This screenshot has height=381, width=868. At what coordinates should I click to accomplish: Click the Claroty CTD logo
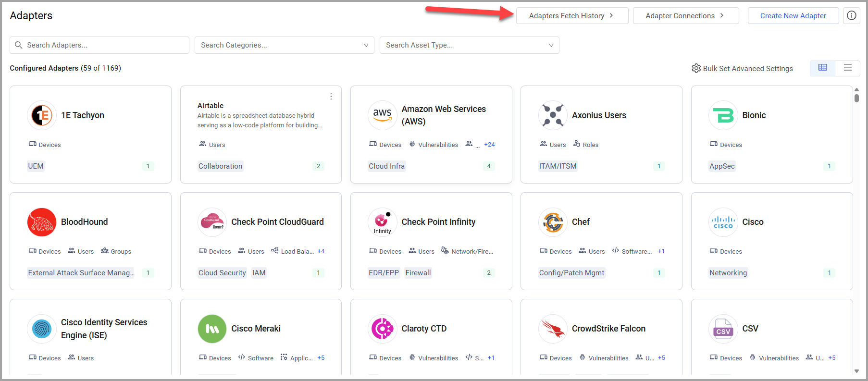click(x=383, y=329)
